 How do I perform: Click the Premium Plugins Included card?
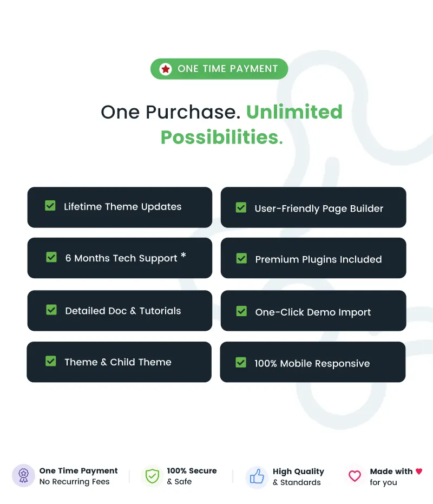click(x=313, y=258)
